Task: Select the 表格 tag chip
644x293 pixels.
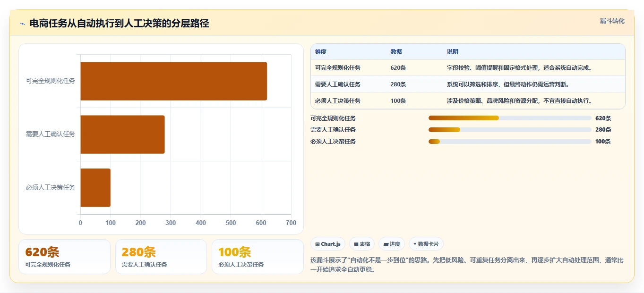Action: 362,244
